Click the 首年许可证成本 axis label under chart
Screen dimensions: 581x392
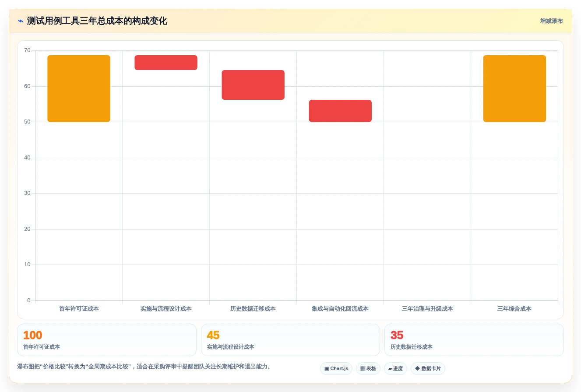(x=79, y=309)
